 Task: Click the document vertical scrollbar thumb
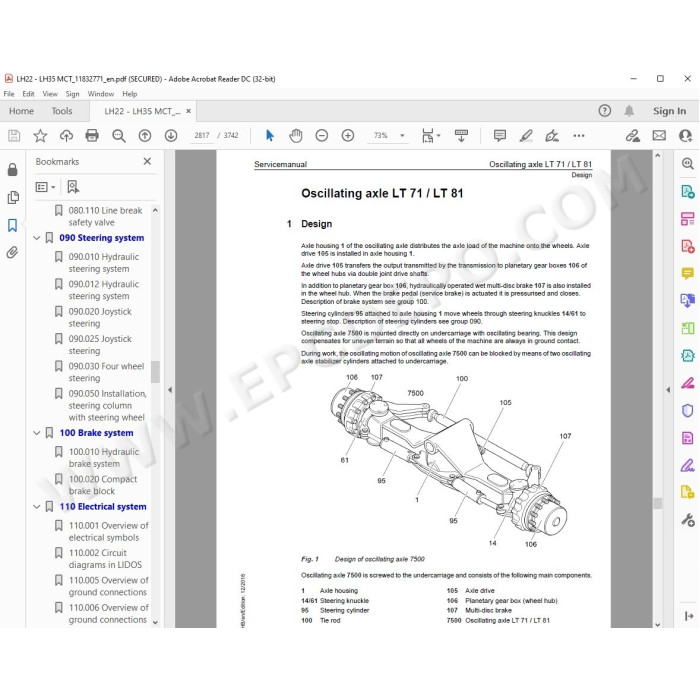pos(657,503)
